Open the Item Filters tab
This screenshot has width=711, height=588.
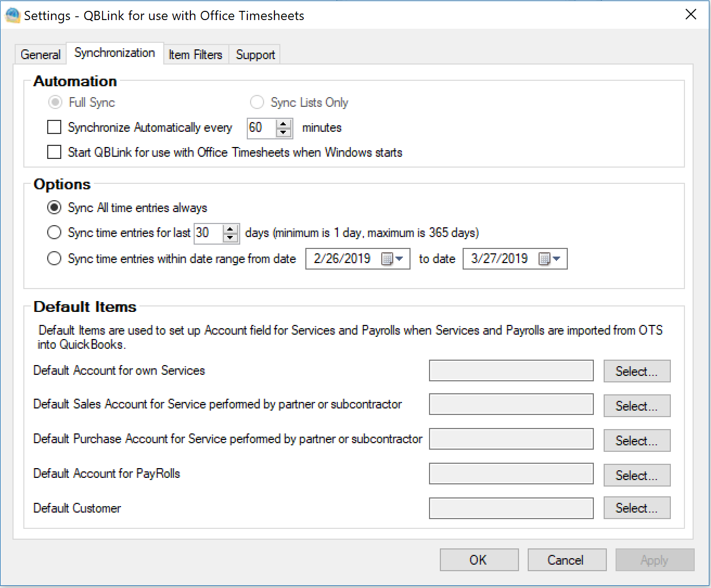coord(195,55)
